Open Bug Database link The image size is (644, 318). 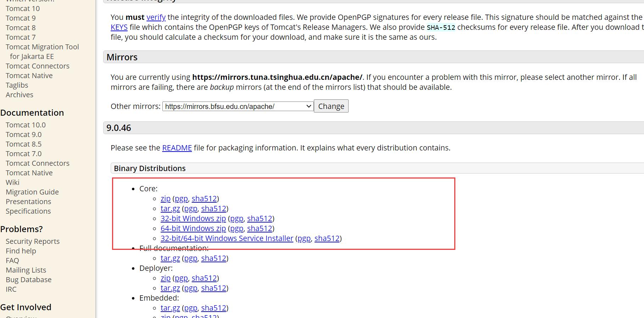pos(29,280)
